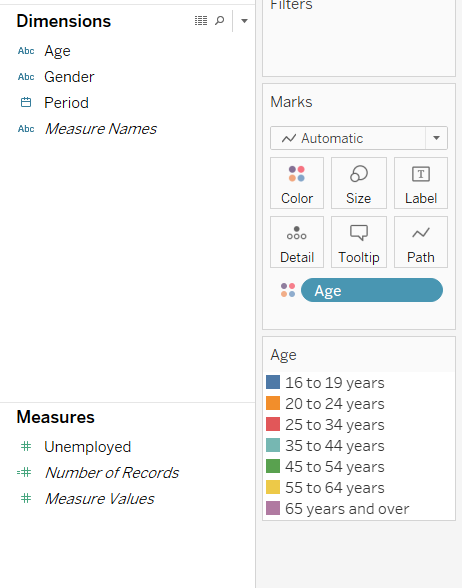The height and width of the screenshot is (588, 462).
Task: Open the Color marks card
Action: pos(297,183)
